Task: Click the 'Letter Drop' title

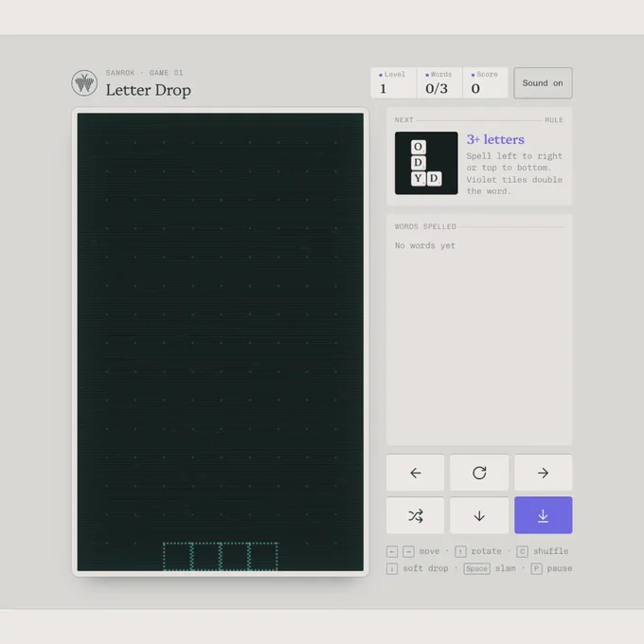Action: [149, 90]
